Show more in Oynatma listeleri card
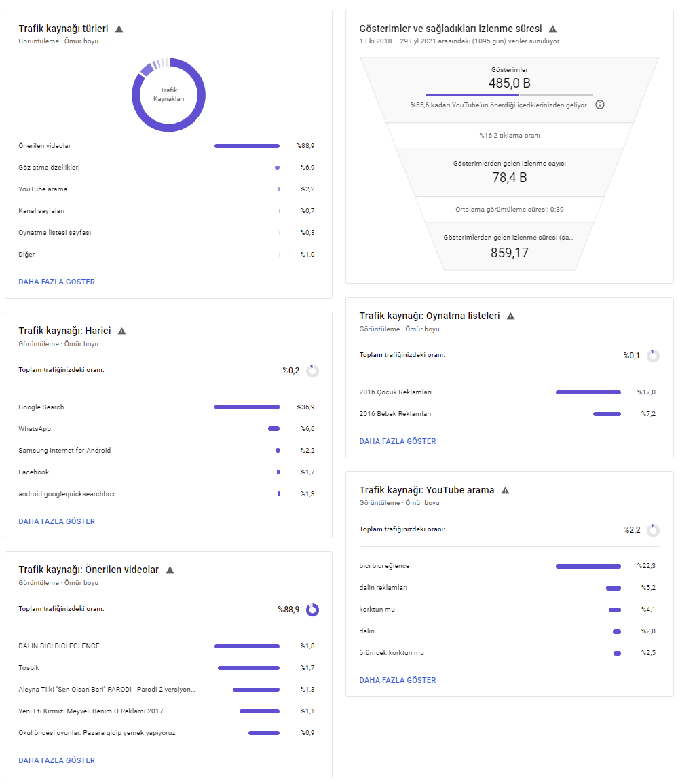 pos(398,441)
